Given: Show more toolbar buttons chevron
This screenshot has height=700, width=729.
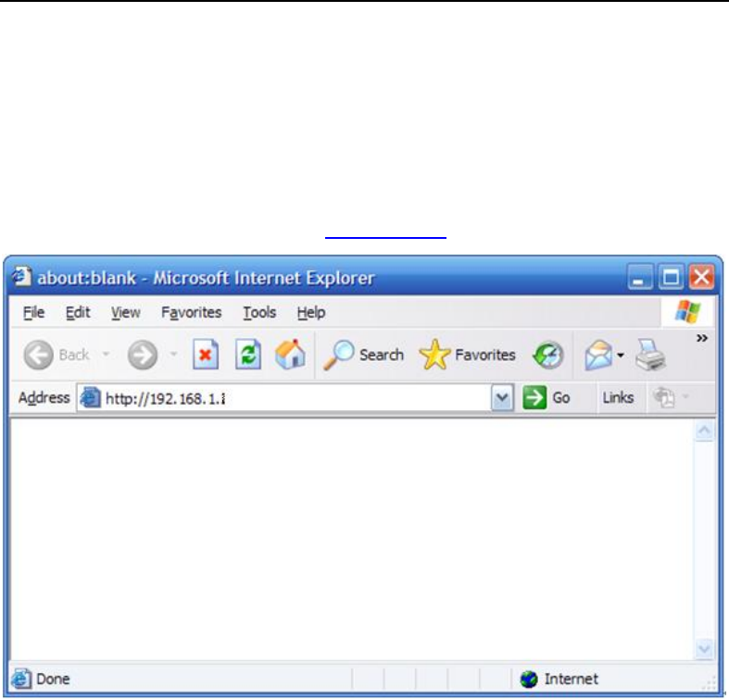Looking at the screenshot, I should click(701, 338).
